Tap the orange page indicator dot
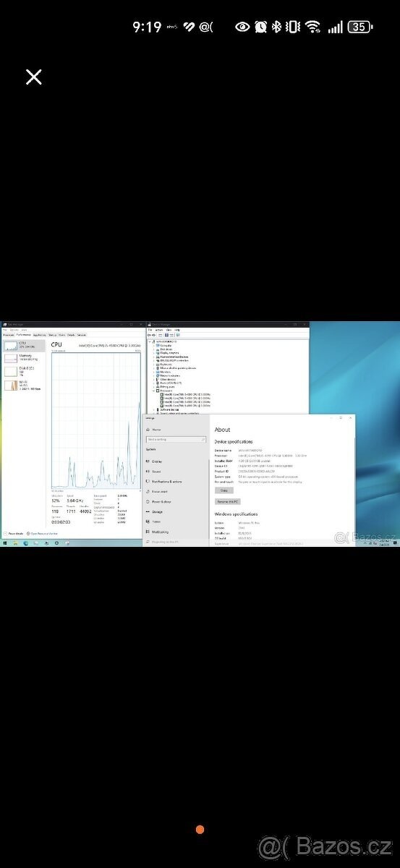 coord(200,830)
